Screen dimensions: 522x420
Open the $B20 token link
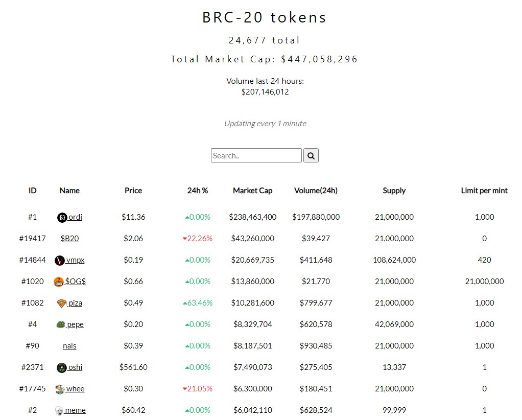click(x=69, y=239)
